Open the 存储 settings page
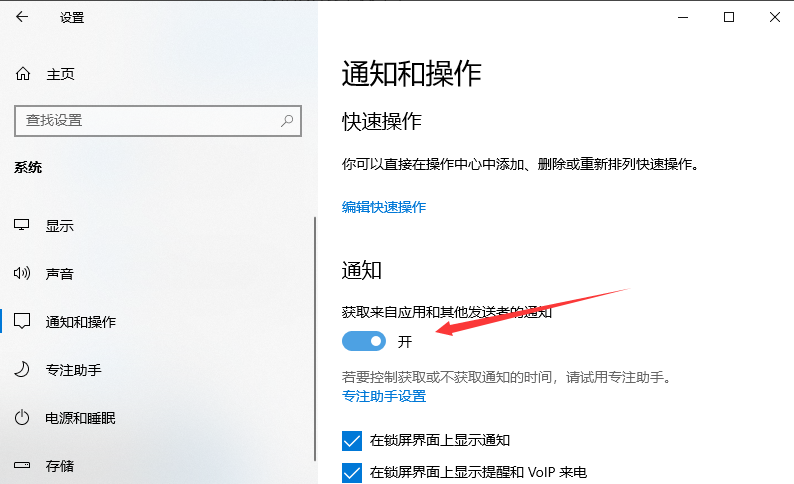The width and height of the screenshot is (794, 484). pyautogui.click(x=60, y=466)
